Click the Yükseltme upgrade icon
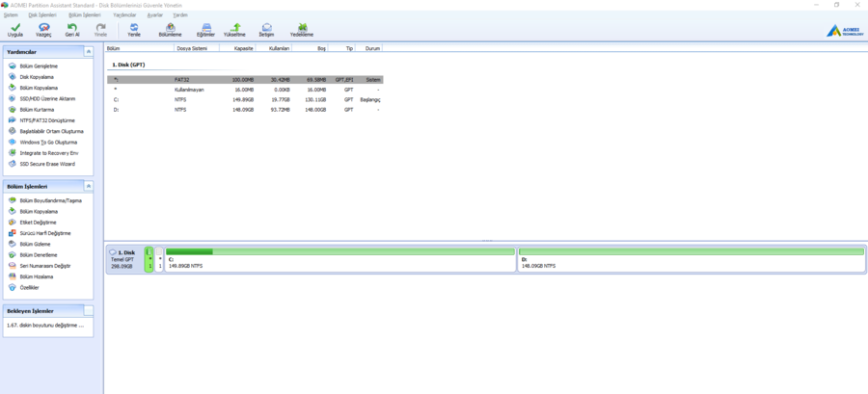The width and height of the screenshot is (868, 394). click(234, 30)
